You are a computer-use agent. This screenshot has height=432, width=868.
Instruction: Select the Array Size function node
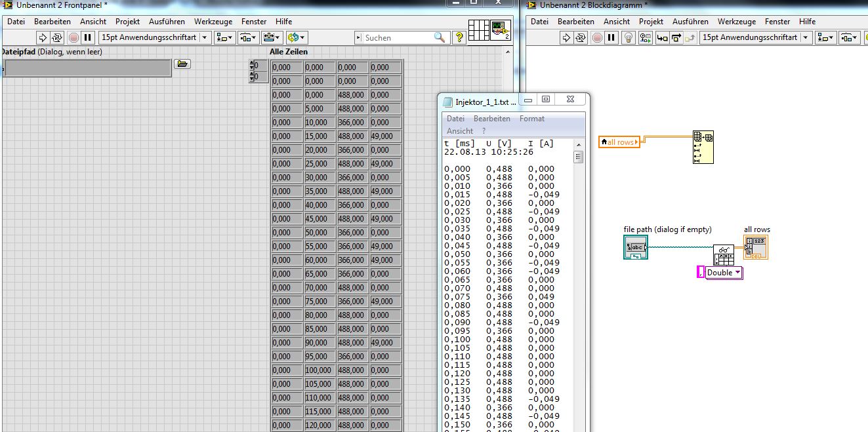[x=703, y=147]
